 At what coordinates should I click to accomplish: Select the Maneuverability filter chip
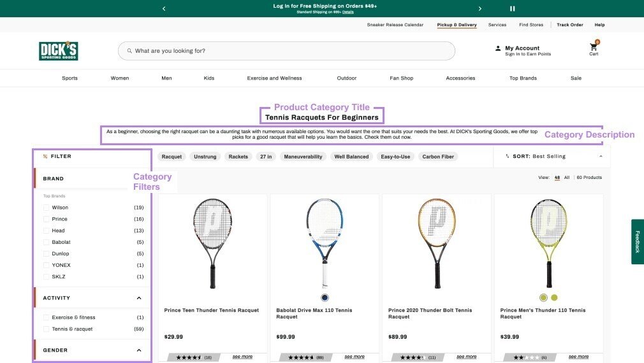coord(303,157)
